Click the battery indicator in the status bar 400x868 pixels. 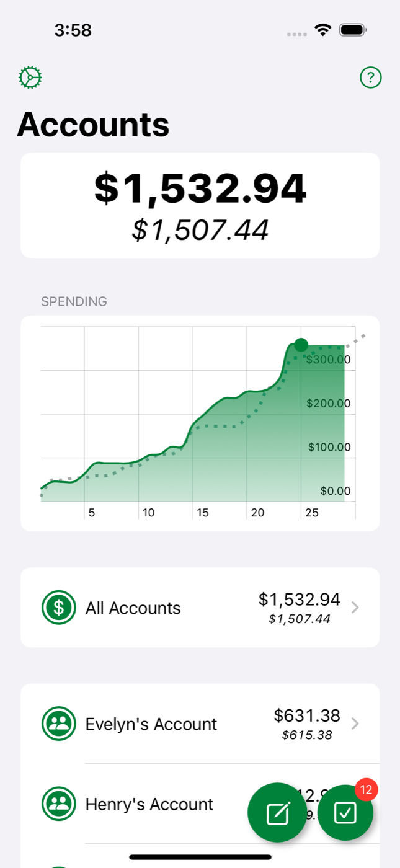coord(353,29)
